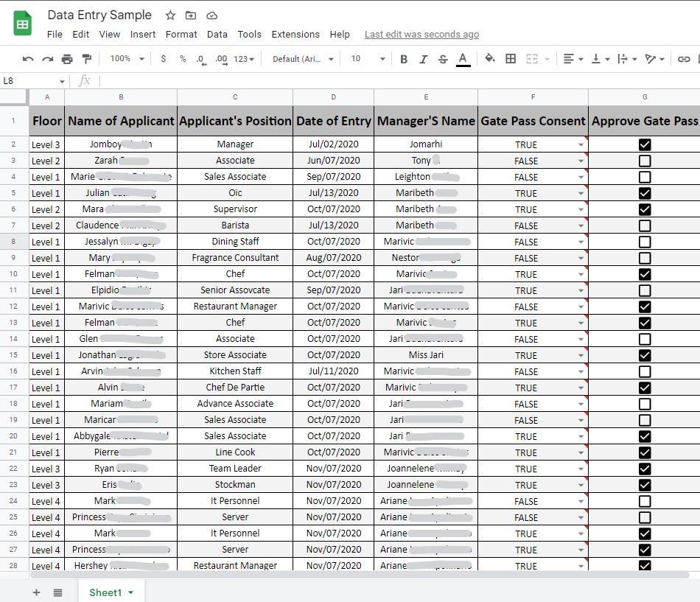The width and height of the screenshot is (700, 602).
Task: Open the Edit menu
Action: (80, 35)
